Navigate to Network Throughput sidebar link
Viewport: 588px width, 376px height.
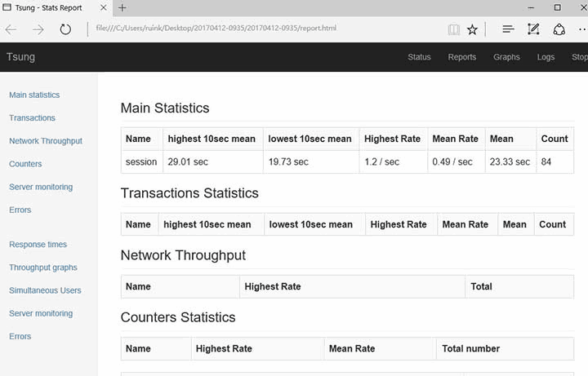pos(46,140)
